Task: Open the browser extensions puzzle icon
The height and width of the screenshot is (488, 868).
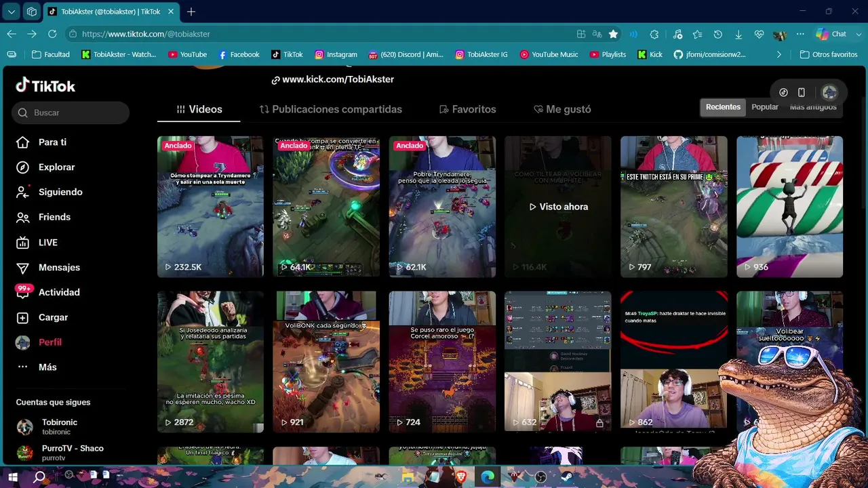Action: (x=654, y=34)
